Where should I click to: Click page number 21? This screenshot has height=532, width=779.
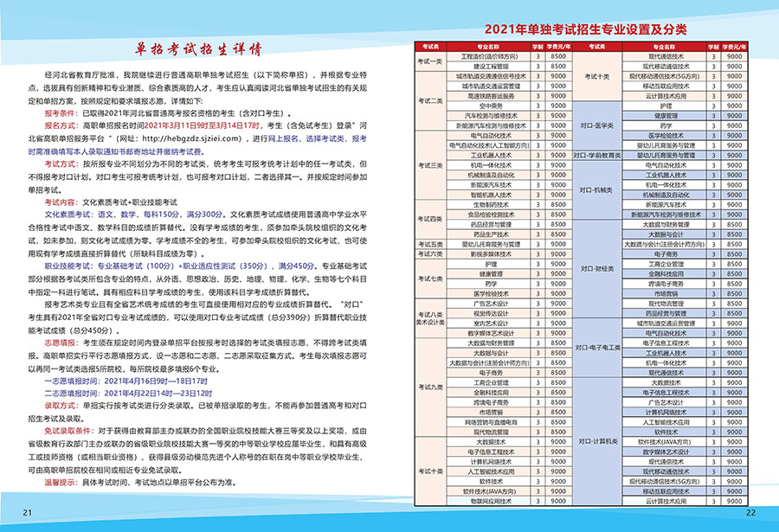click(x=28, y=513)
